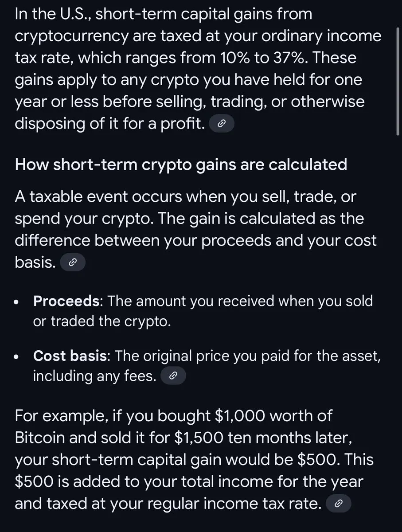Open the citation link after 'income tax rate.'
The width and height of the screenshot is (402, 532).
click(338, 504)
